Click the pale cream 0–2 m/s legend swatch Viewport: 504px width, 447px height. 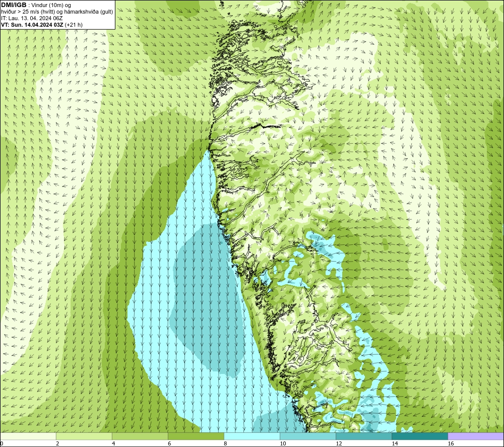(x=28, y=436)
